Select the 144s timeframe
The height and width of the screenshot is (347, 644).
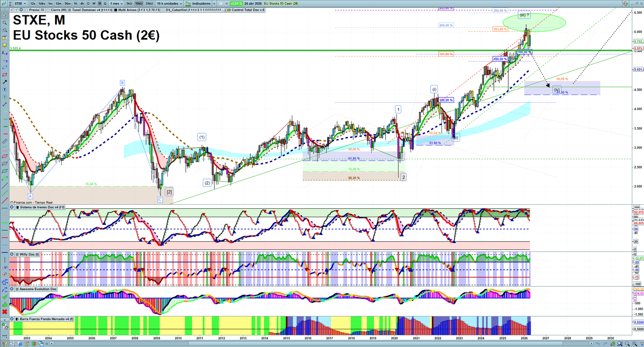coord(42,4)
